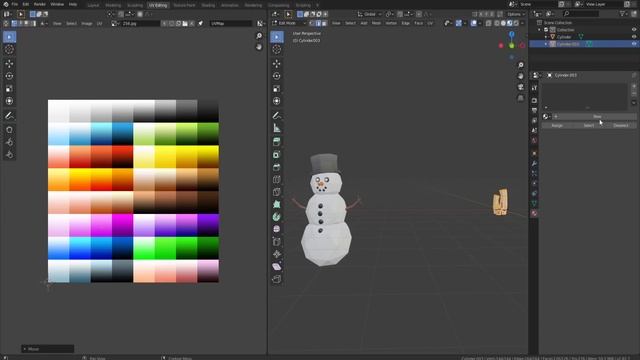Screen dimensions: 640x360
Task: Click the Select button in material panel
Action: tap(589, 126)
